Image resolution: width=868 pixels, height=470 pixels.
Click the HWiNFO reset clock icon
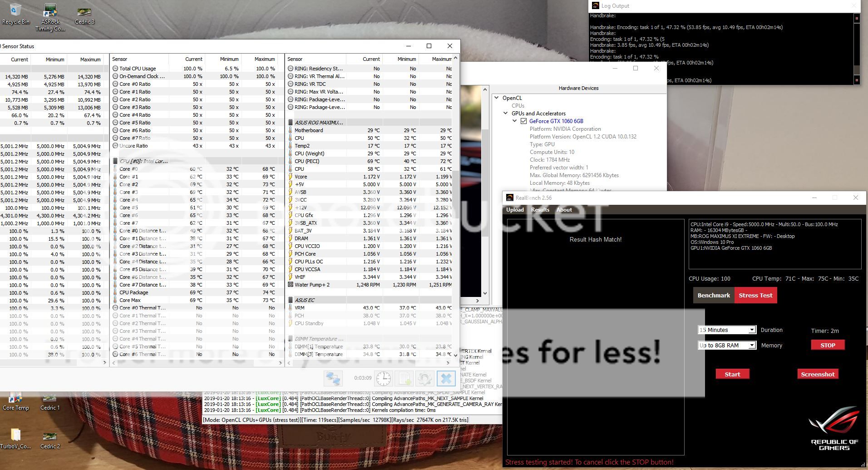[x=384, y=378]
